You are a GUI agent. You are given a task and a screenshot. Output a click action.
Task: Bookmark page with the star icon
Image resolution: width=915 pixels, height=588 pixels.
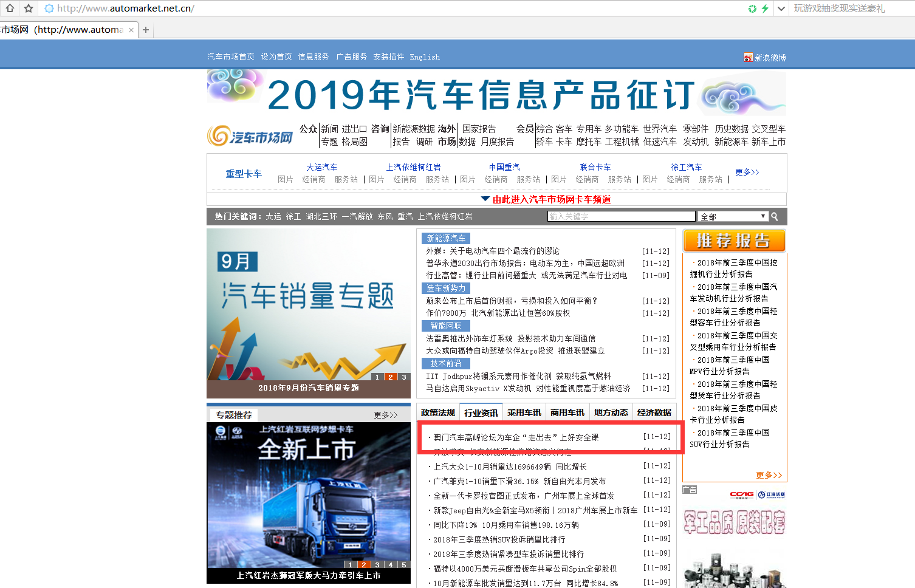(29, 9)
